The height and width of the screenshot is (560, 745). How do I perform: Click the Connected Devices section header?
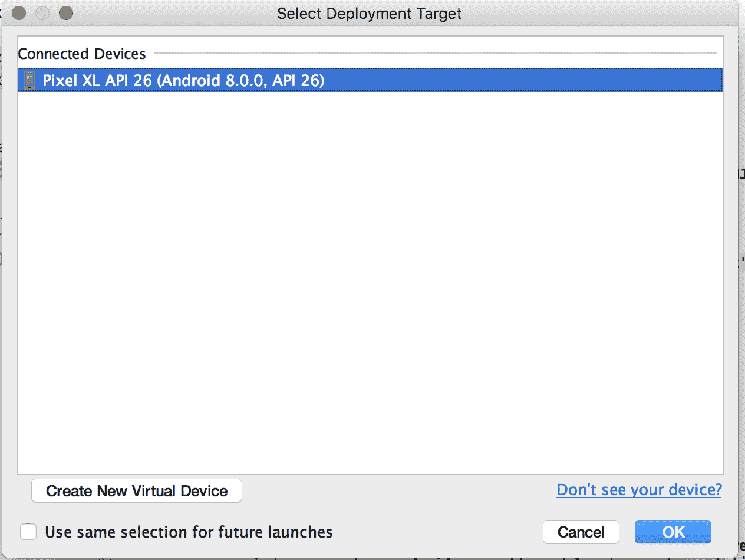point(82,54)
